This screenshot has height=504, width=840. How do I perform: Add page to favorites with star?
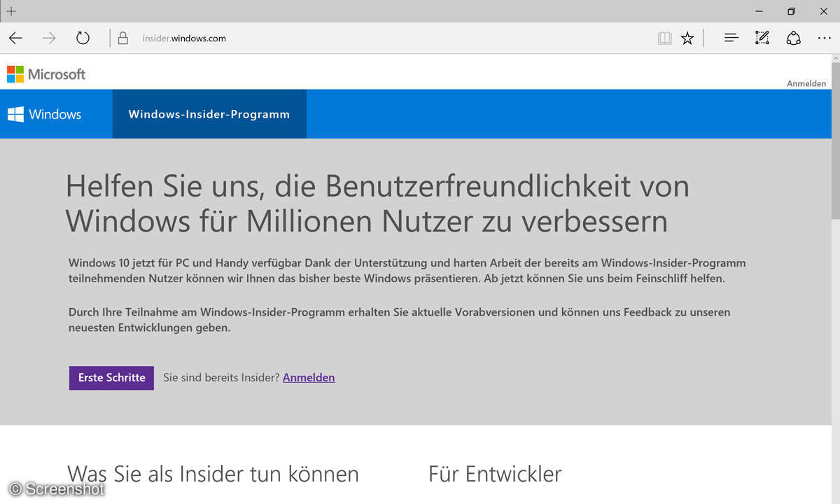click(687, 38)
